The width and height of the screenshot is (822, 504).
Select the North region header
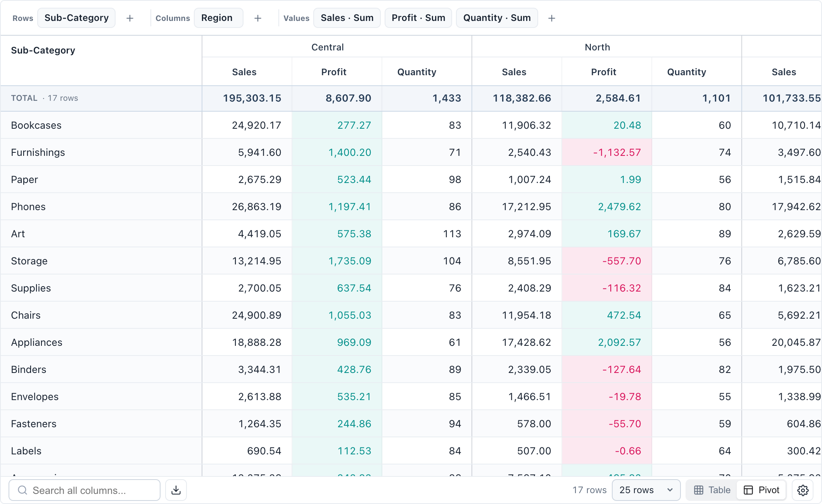(x=598, y=47)
